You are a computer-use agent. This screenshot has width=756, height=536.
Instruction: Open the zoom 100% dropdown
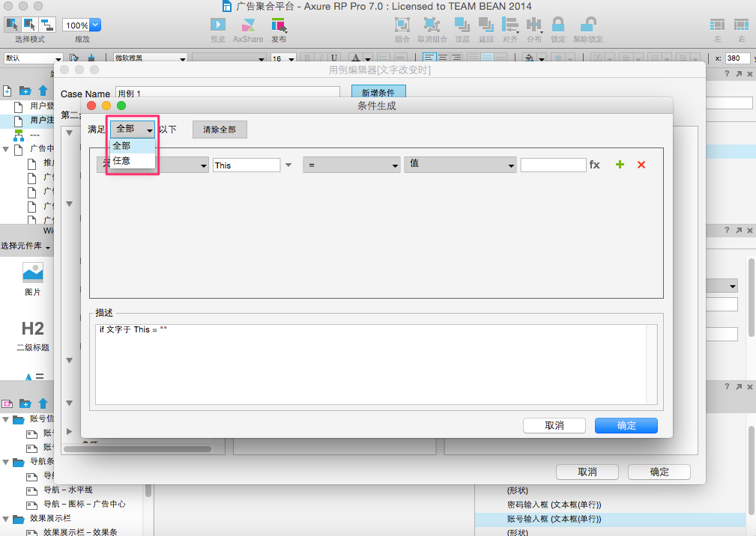point(82,25)
